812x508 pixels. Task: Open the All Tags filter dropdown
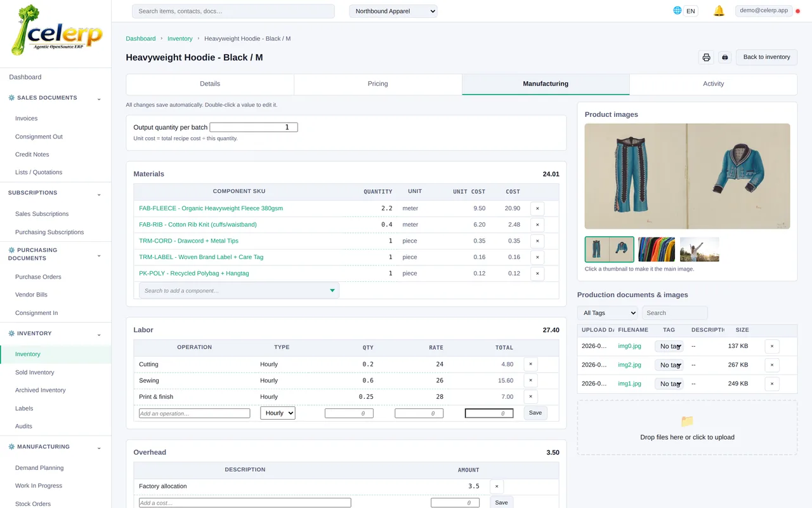point(607,313)
